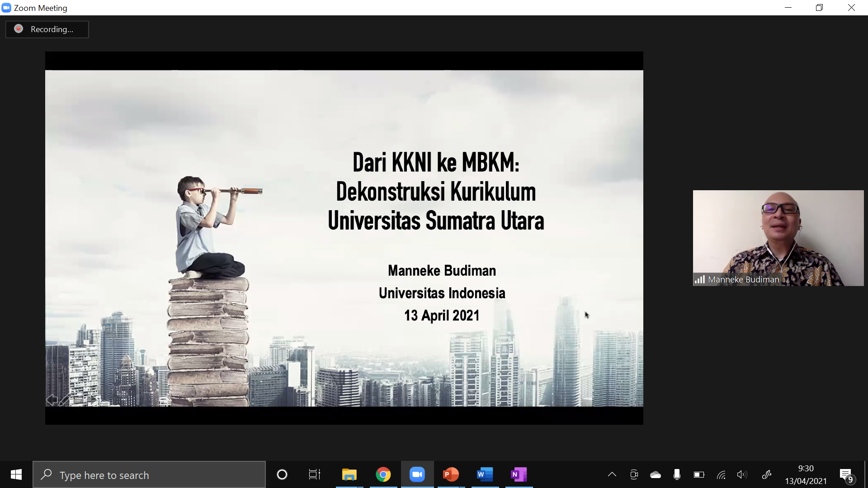Screen dimensions: 868x488
Task: Open the OneDrive cloud tray icon
Action: pyautogui.click(x=656, y=474)
